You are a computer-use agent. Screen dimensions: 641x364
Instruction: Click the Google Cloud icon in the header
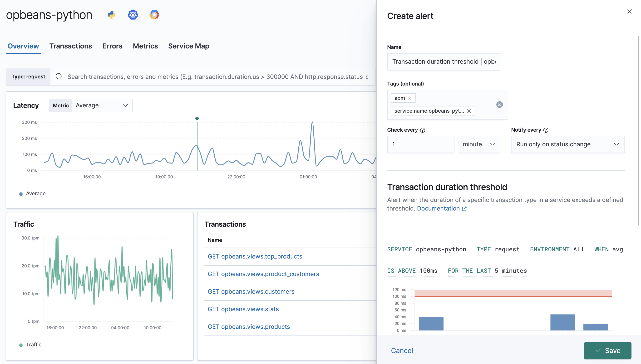pyautogui.click(x=154, y=14)
